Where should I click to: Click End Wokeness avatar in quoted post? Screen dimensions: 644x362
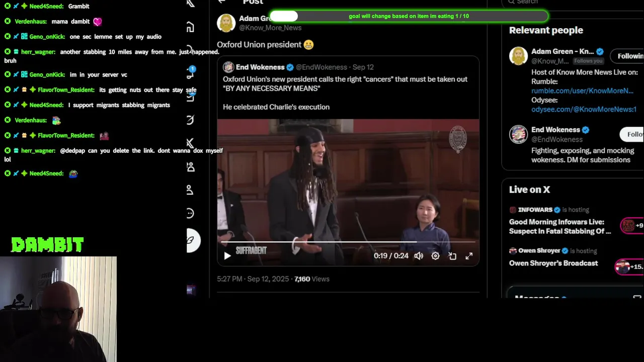(228, 67)
